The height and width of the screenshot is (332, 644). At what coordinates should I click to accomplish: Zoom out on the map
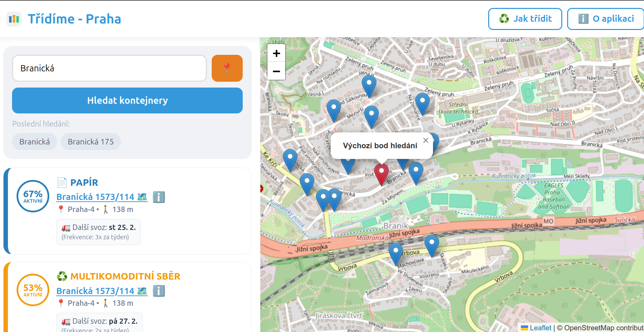(276, 71)
